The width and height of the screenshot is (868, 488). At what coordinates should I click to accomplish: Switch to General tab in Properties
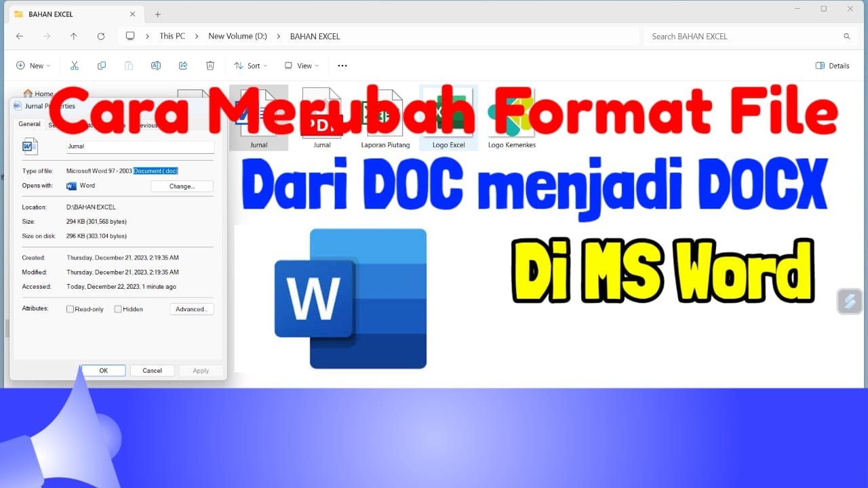pos(29,124)
